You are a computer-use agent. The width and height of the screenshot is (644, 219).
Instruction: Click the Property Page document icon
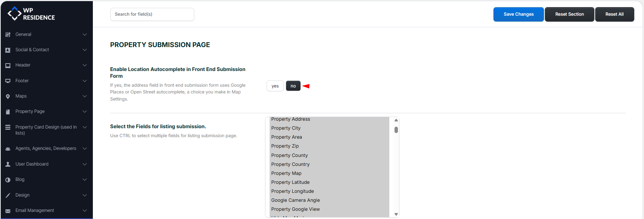click(x=8, y=112)
